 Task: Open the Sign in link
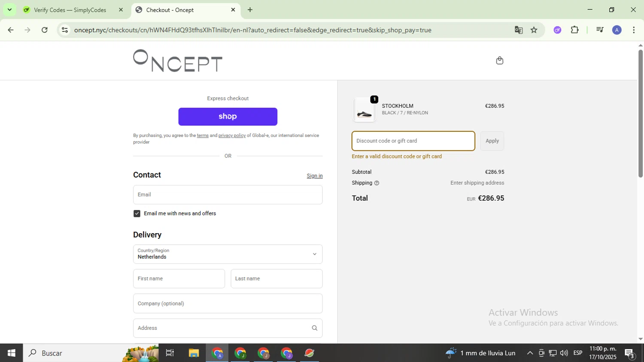coord(315,176)
